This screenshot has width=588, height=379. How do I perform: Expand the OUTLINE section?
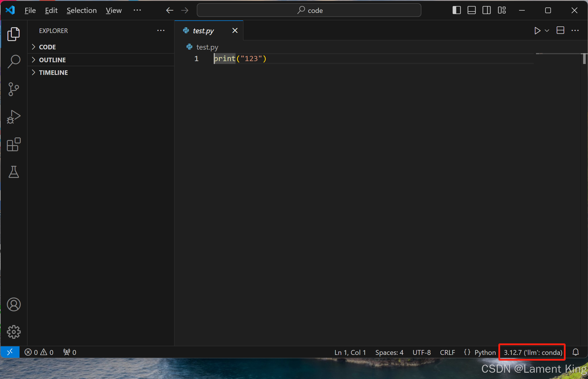point(52,60)
